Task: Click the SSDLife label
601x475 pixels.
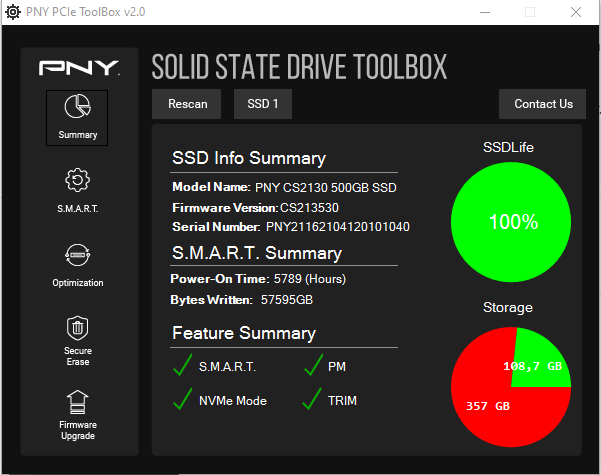Action: pyautogui.click(x=508, y=147)
